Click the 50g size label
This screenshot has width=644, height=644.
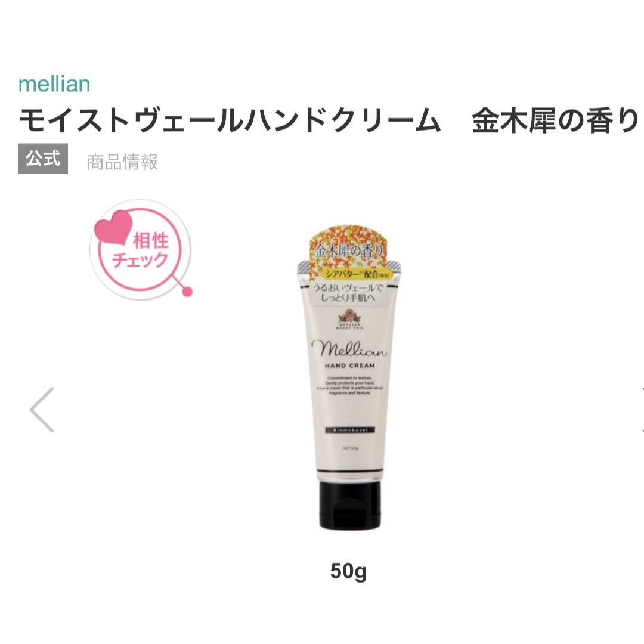[x=348, y=571]
